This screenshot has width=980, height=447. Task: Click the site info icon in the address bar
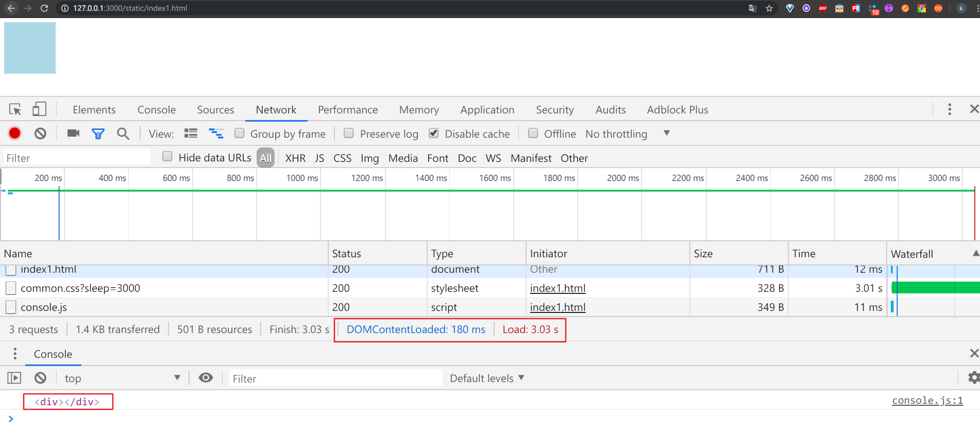(65, 8)
